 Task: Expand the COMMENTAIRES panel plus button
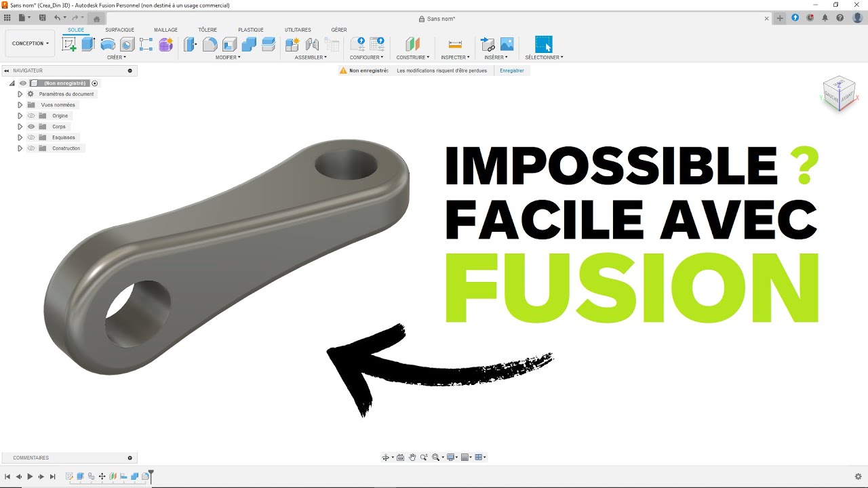click(130, 458)
